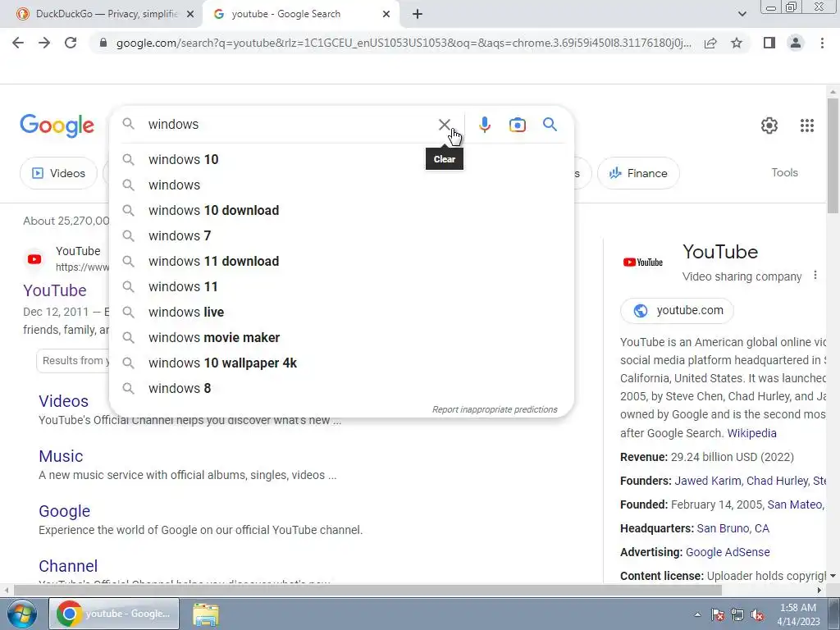The image size is (840, 630).
Task: Close the DuckDuckGo tab
Action: (189, 14)
